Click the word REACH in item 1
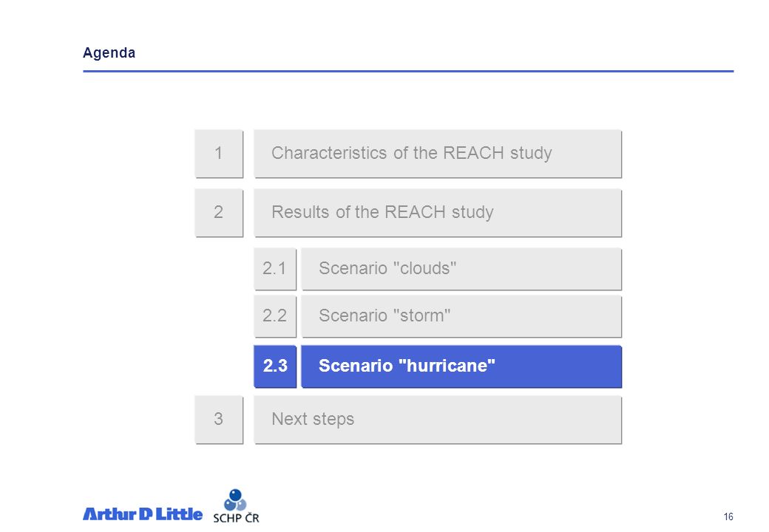Screen dimensions: 769x532 [x=473, y=153]
